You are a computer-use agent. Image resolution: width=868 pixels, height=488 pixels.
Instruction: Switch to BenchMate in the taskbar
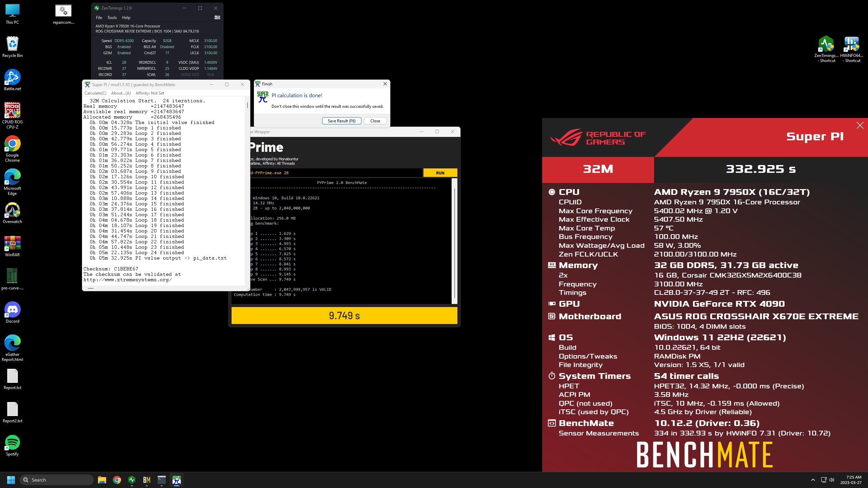147,480
